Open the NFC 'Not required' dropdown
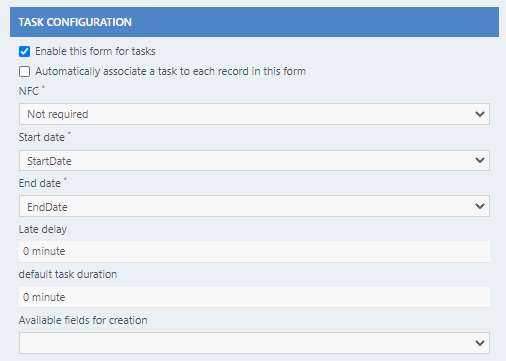Viewport: 506px width, 361px height. pyautogui.click(x=254, y=114)
